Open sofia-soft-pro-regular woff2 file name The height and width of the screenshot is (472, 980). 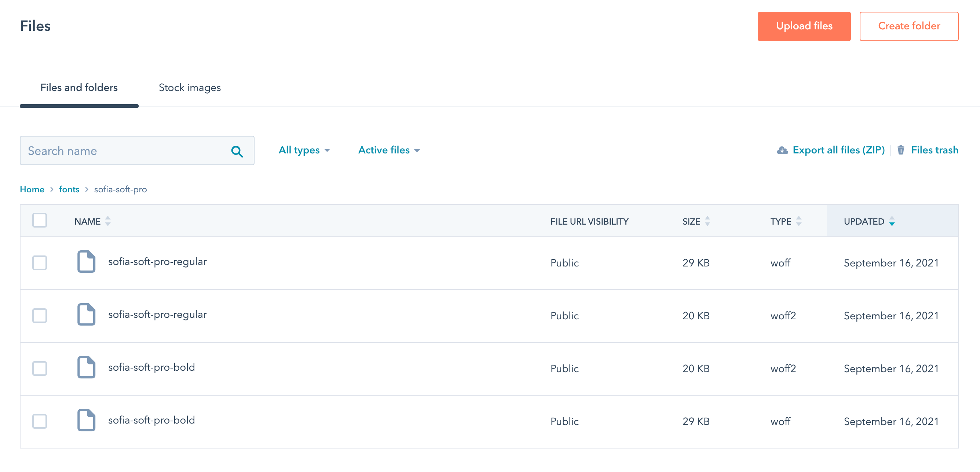(157, 315)
